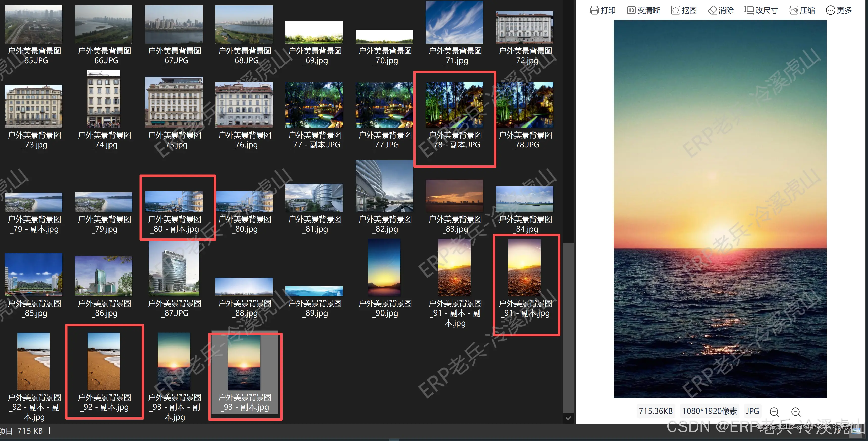Click the zoom in magnifier icon
This screenshot has height=441, width=868.
(774, 411)
